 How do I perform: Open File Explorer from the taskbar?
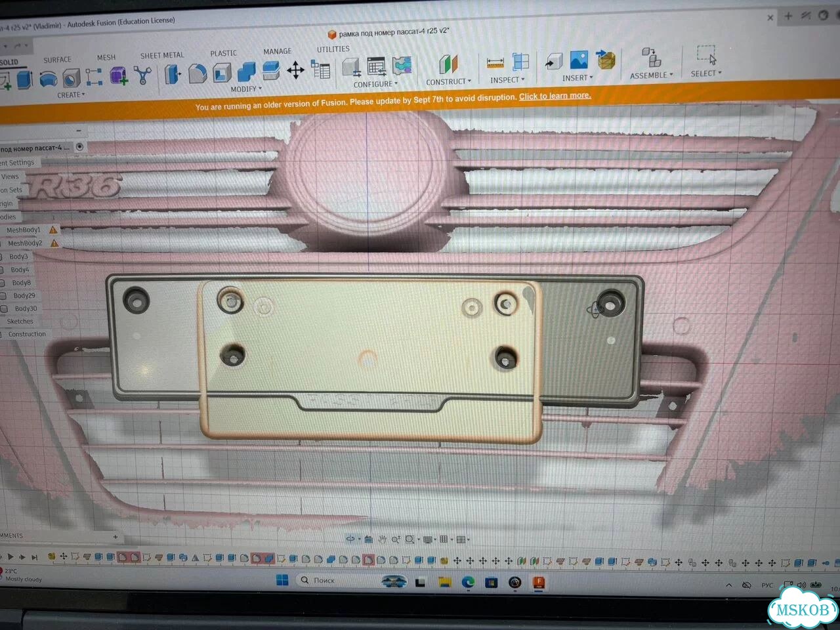[x=444, y=582]
